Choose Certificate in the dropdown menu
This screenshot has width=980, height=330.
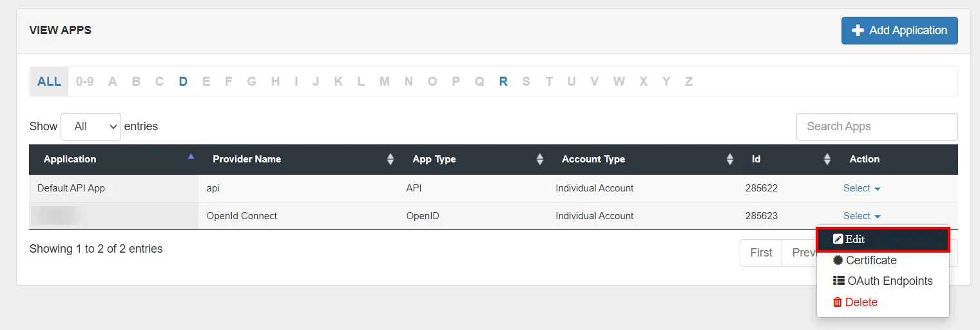(x=883, y=260)
